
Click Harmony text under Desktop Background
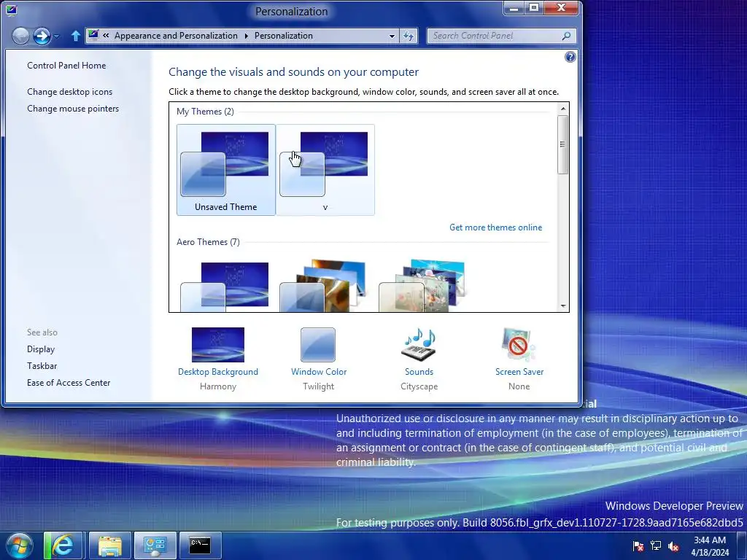(x=217, y=386)
